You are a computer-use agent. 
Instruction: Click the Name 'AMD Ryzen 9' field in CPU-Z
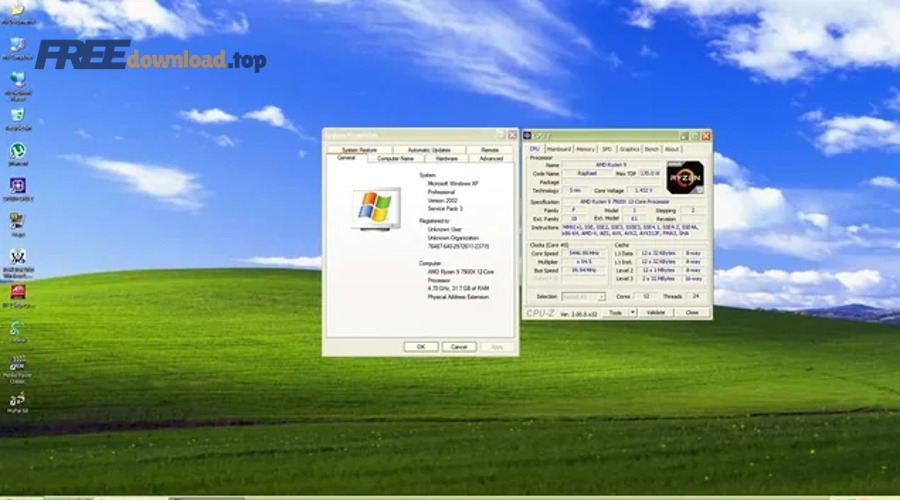pyautogui.click(x=611, y=165)
